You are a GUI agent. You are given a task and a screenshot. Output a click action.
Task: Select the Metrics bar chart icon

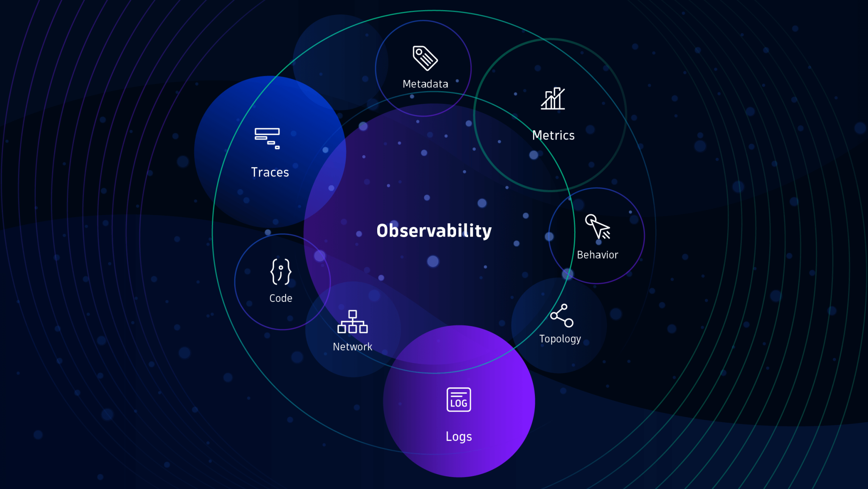point(553,101)
